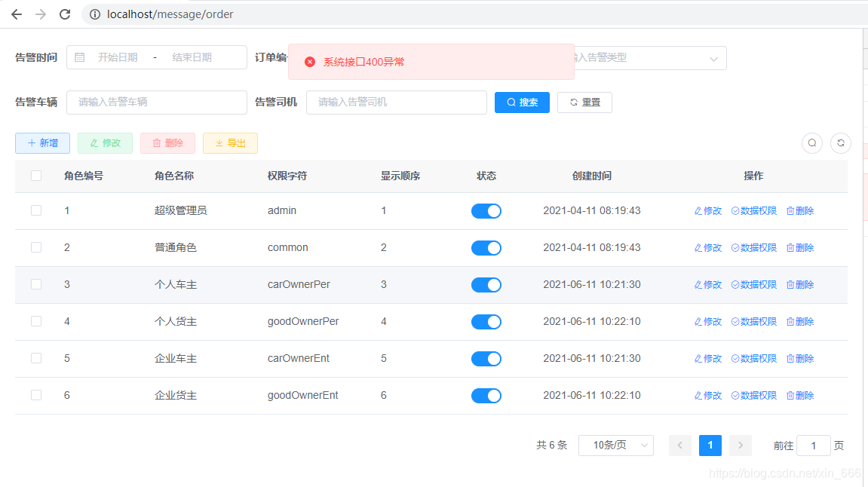Check the select-all checkbox in table header

[35, 175]
